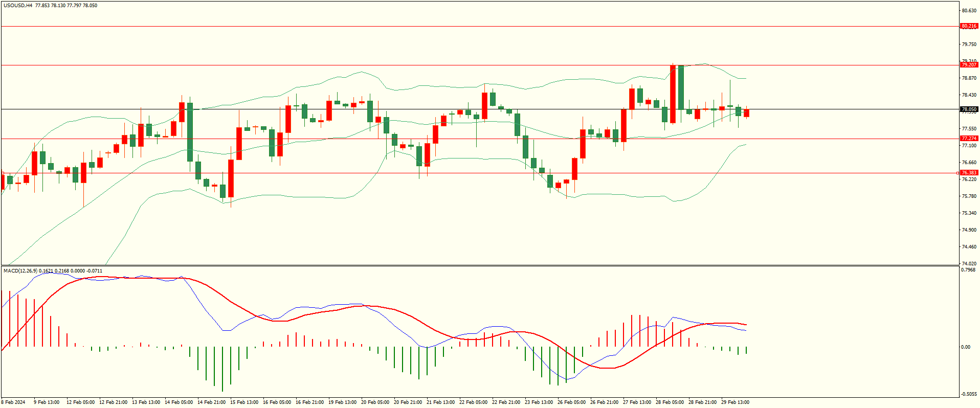Click the black 78.050 current price tag
This screenshot has height=408, width=980.
tap(969, 109)
